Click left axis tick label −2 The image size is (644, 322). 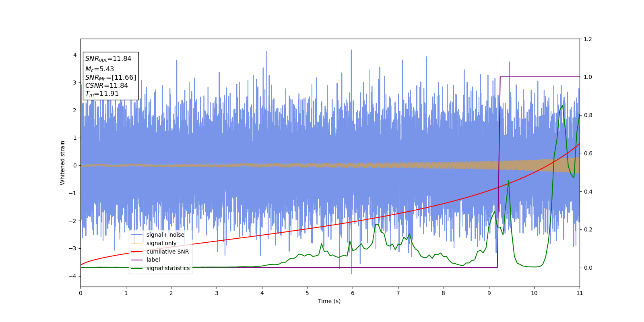(73, 221)
